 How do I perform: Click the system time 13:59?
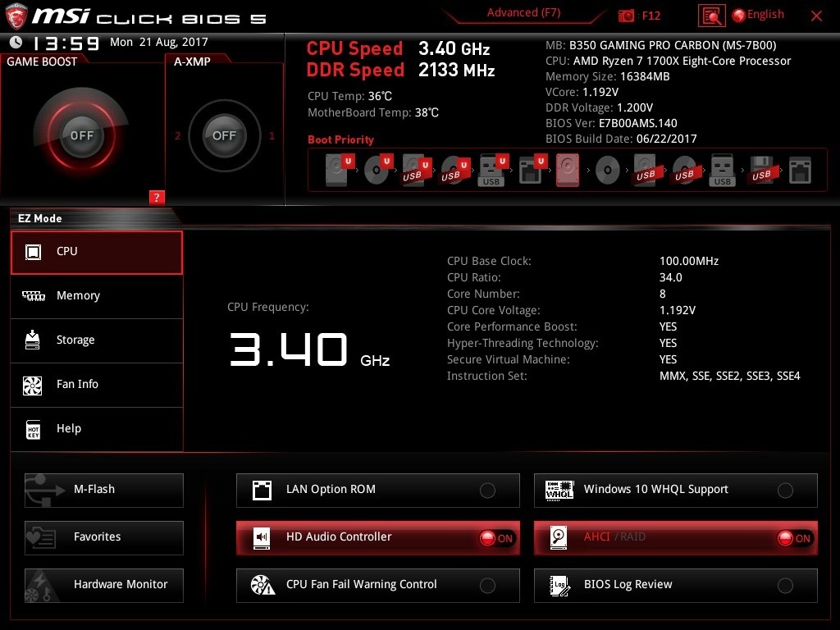66,43
